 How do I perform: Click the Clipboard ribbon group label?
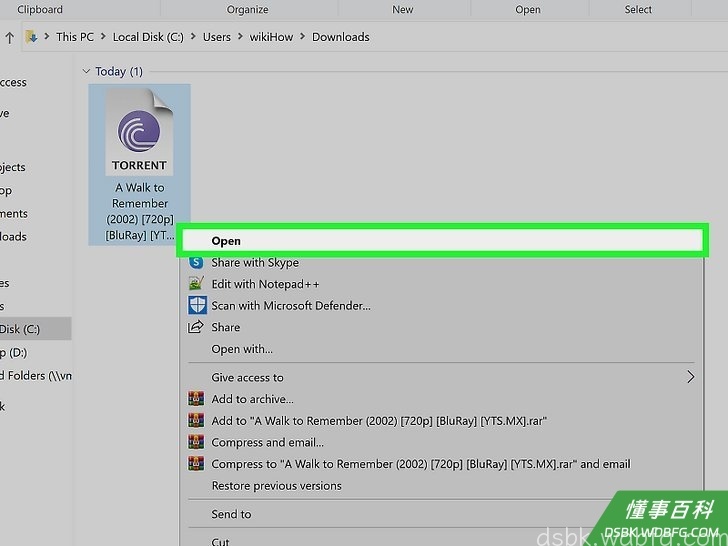point(40,9)
